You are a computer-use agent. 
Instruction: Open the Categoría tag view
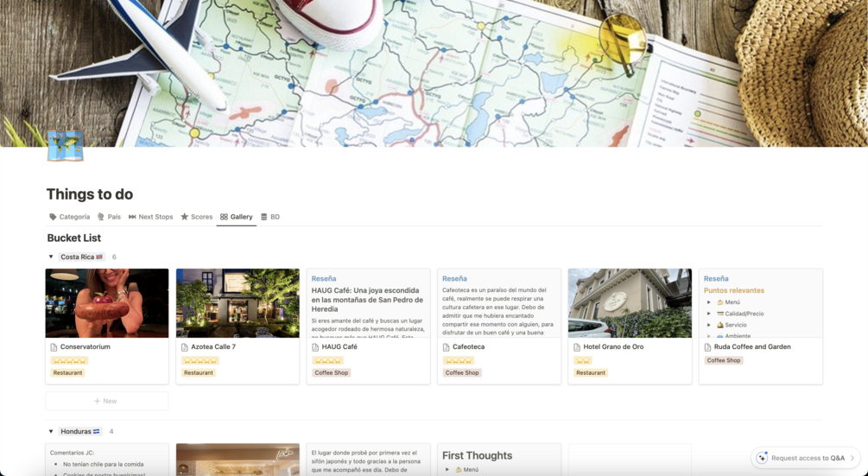pos(69,217)
